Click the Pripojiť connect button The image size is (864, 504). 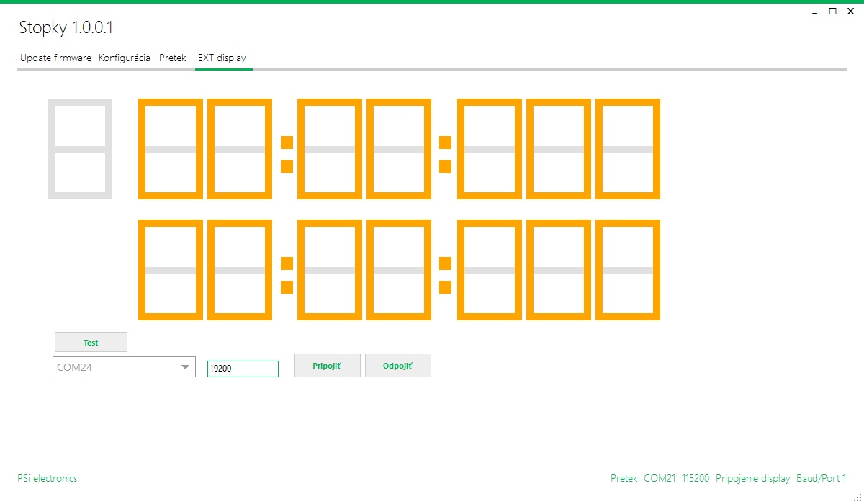click(x=327, y=366)
